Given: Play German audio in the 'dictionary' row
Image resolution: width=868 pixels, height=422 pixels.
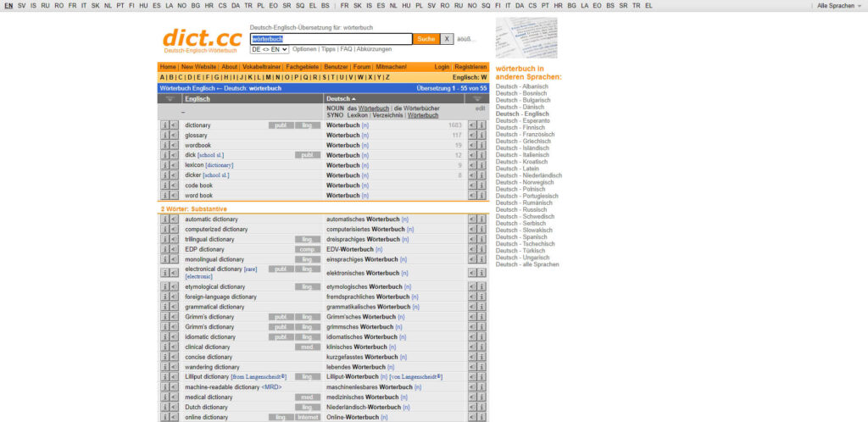Looking at the screenshot, I should click(472, 125).
